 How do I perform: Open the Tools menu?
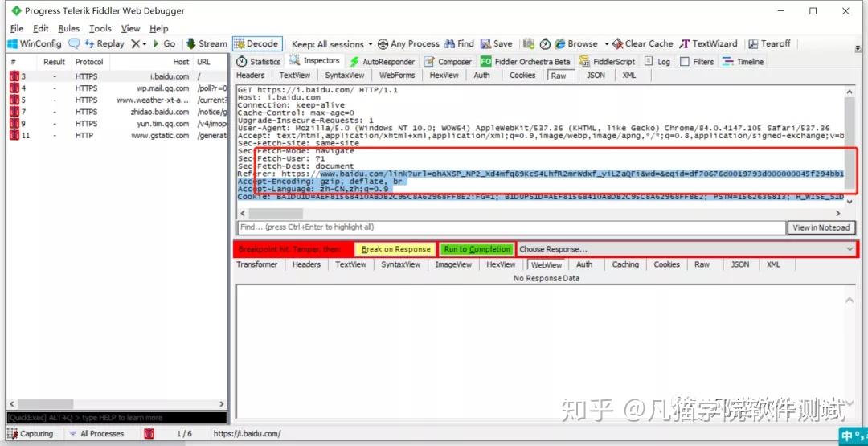tap(100, 28)
